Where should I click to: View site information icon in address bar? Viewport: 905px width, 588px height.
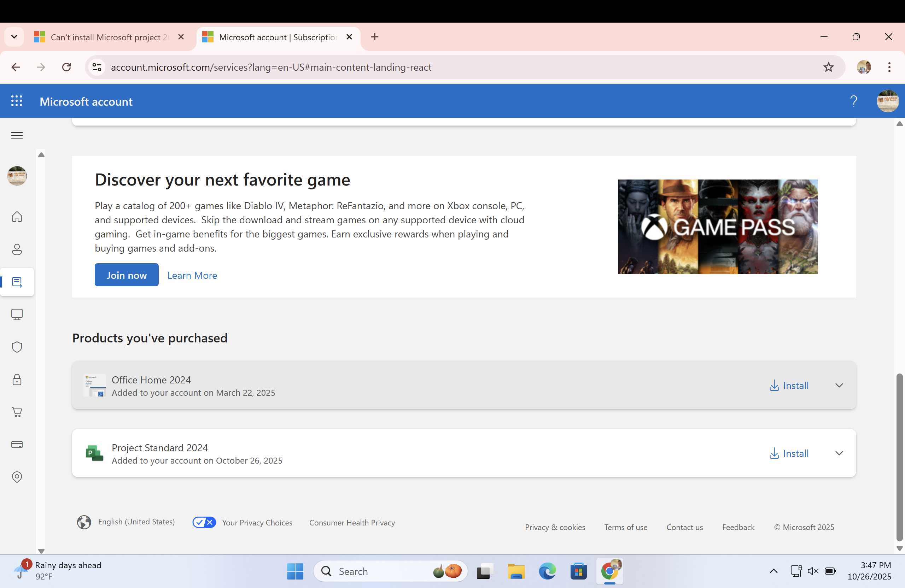point(97,67)
